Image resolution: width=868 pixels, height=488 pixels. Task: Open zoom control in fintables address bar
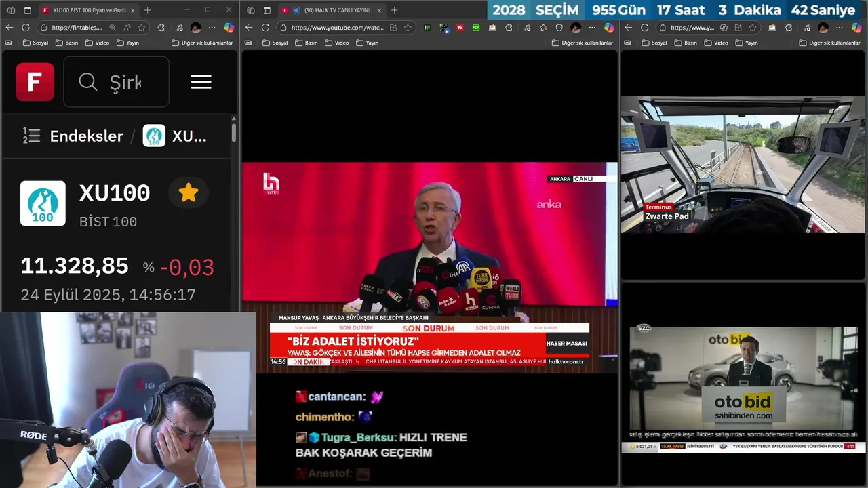point(113,28)
